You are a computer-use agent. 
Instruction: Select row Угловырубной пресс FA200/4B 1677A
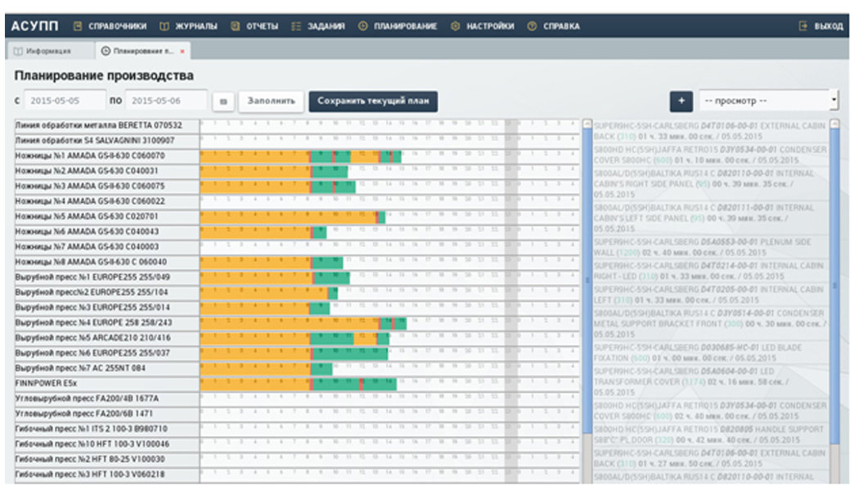[106, 398]
